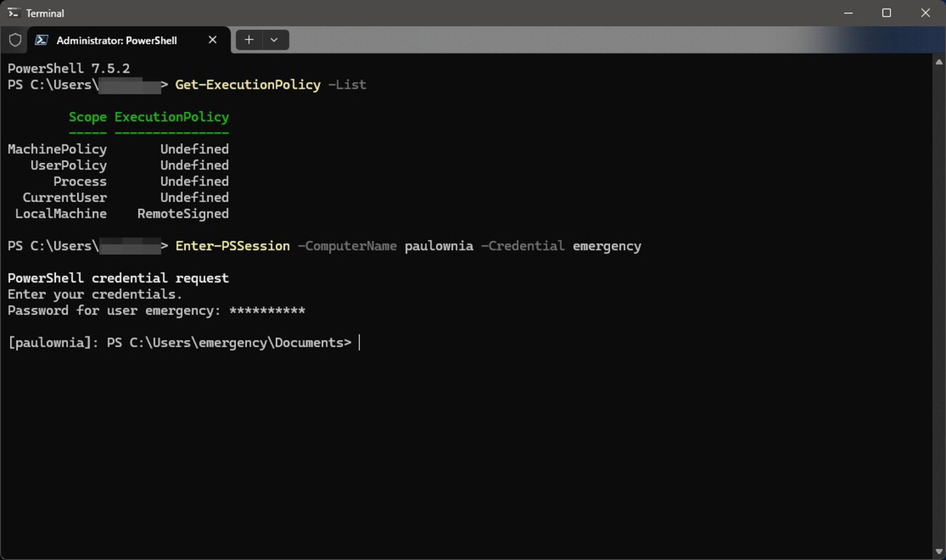Screen dimensions: 946x560
Task: Close the Terminal window
Action: point(926,13)
